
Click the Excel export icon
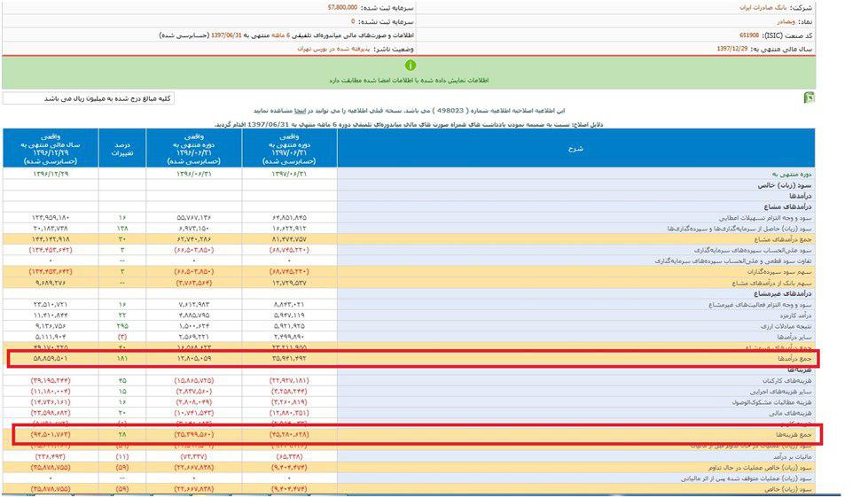[808, 98]
